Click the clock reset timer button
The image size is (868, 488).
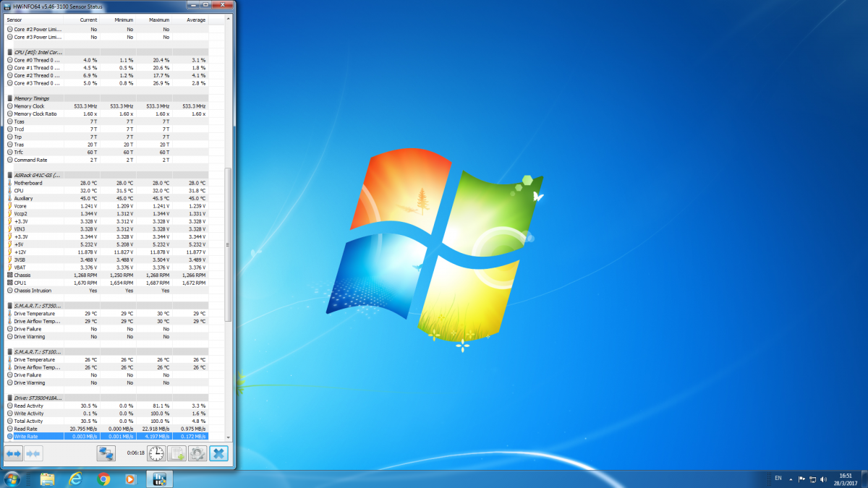click(156, 453)
